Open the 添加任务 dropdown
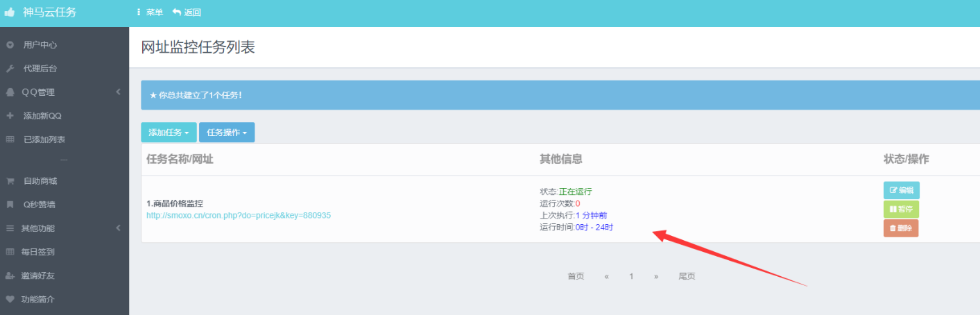This screenshot has width=980, height=315. pyautogui.click(x=169, y=133)
